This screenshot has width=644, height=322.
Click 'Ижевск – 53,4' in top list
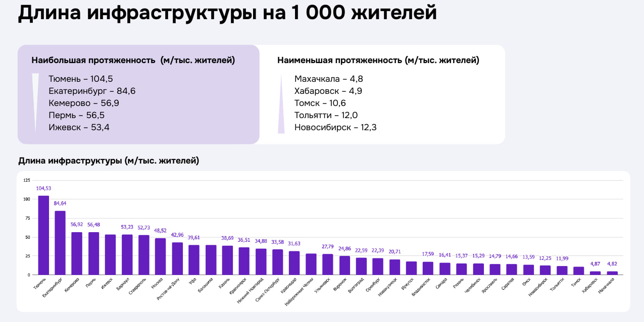coord(79,127)
